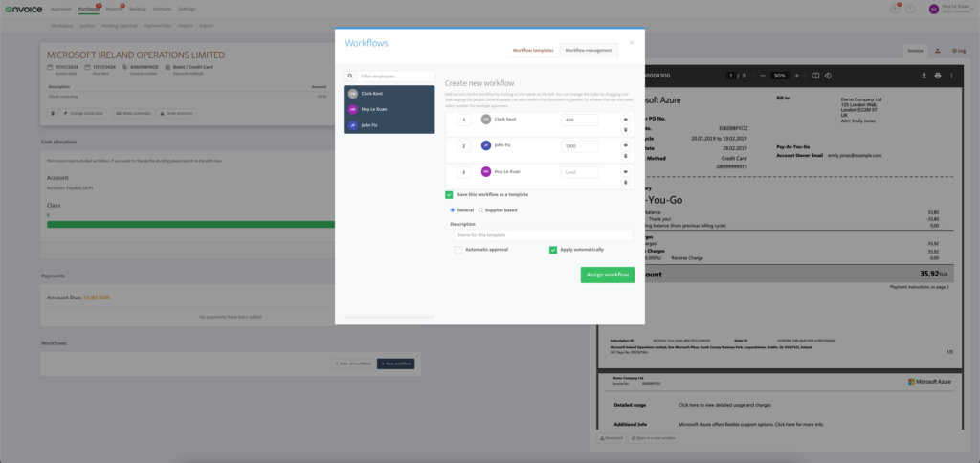Edit order number field for John Fiz
Screen dimensions: 980x463
(464, 146)
